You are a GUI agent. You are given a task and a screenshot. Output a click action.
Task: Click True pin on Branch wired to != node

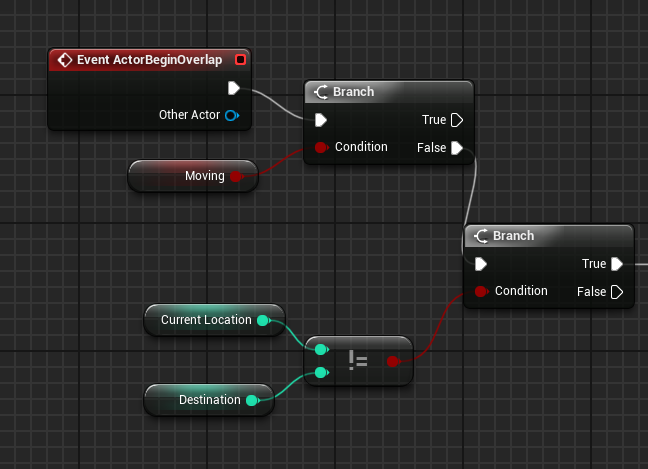(x=617, y=264)
